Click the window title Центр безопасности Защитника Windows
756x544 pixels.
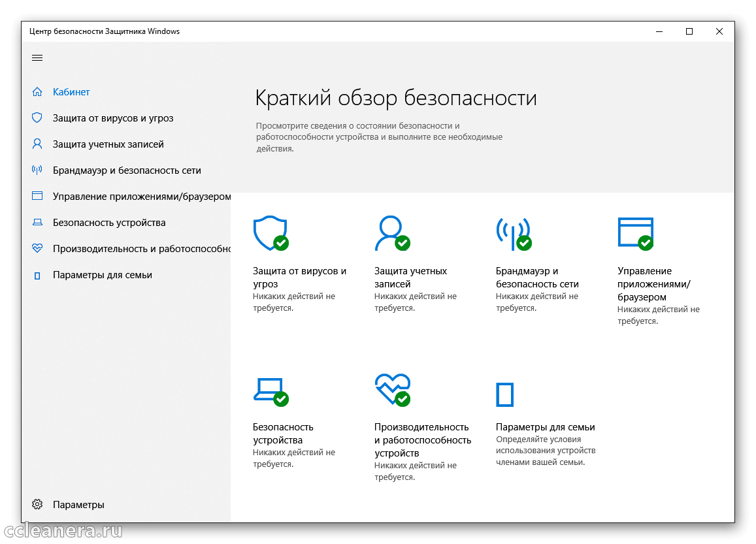(x=105, y=31)
